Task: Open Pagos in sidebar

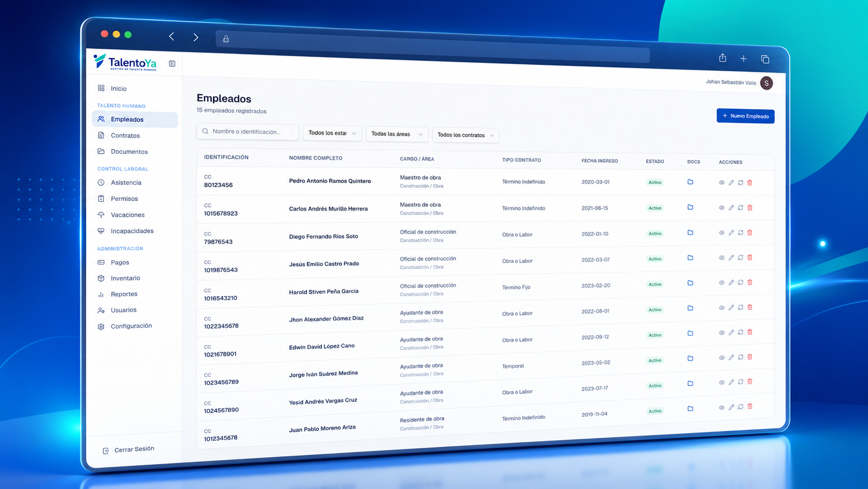Action: [119, 262]
